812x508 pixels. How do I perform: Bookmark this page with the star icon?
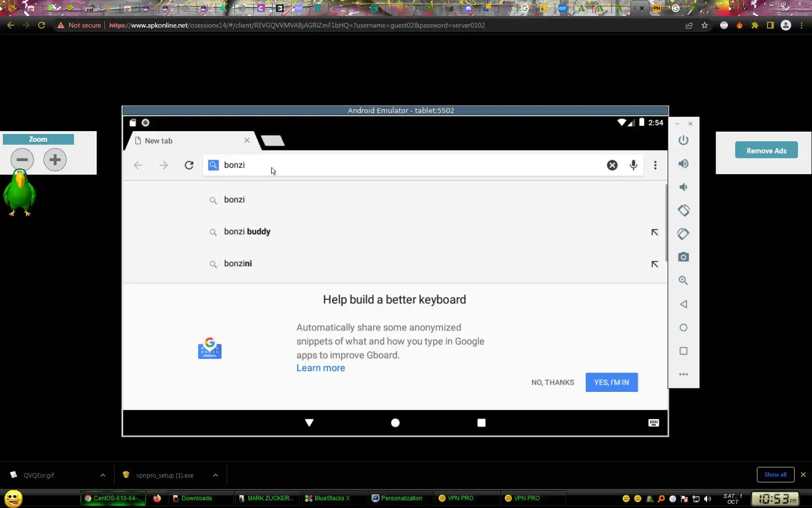point(705,25)
